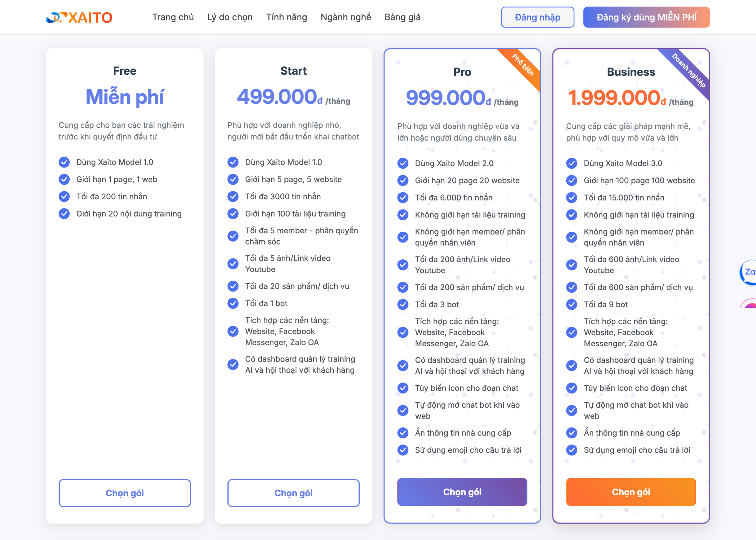Choose the Free plan with Chọn gói
Image resolution: width=756 pixels, height=540 pixels.
tap(125, 493)
